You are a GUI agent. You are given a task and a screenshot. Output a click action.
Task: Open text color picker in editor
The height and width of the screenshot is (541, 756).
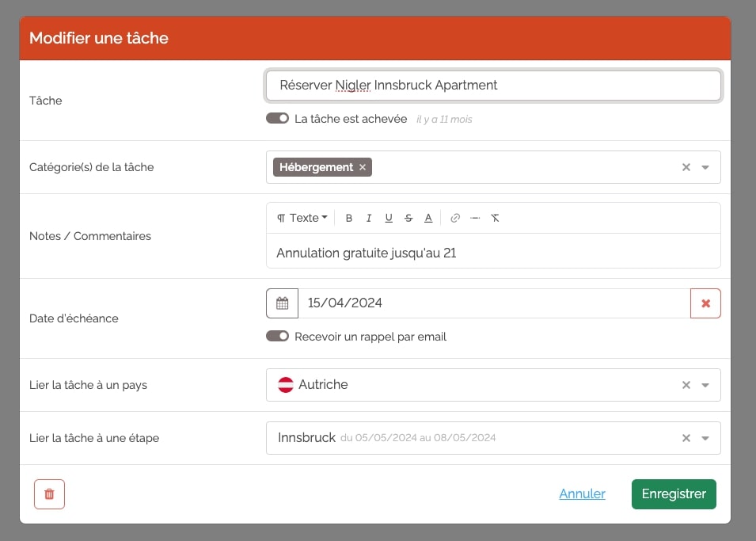[428, 218]
